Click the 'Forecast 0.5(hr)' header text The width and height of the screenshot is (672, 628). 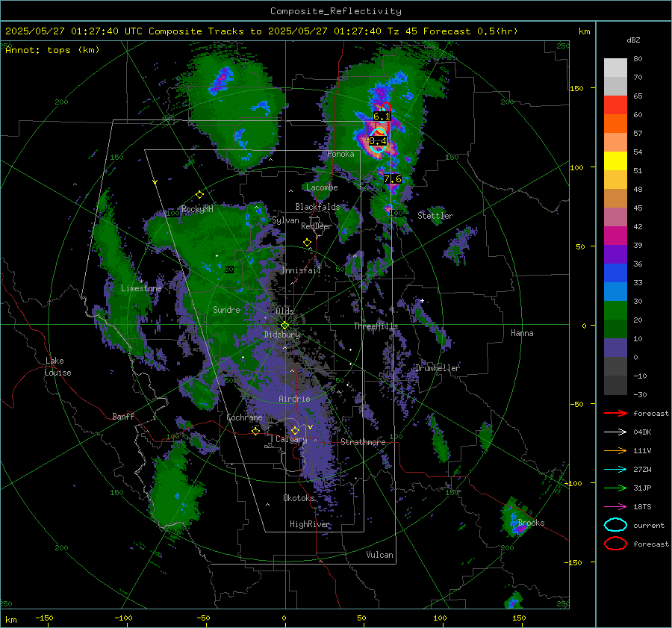(470, 31)
